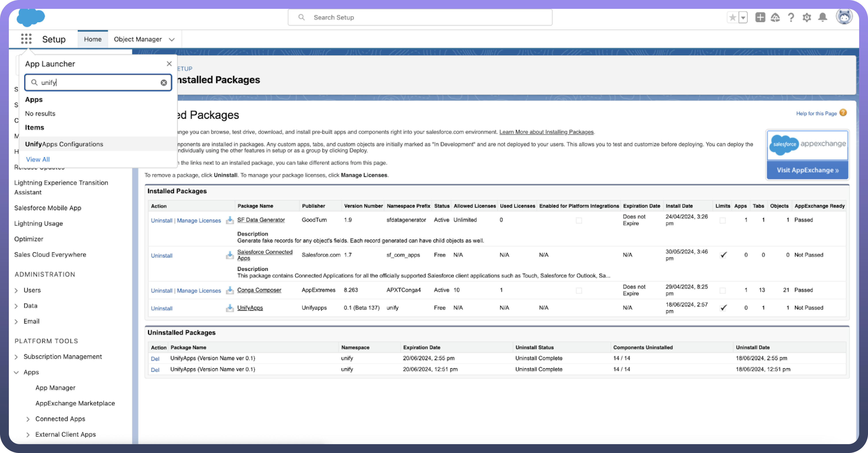Click the Visit AppExchange button
Viewport: 868px width, 453px height.
(807, 170)
